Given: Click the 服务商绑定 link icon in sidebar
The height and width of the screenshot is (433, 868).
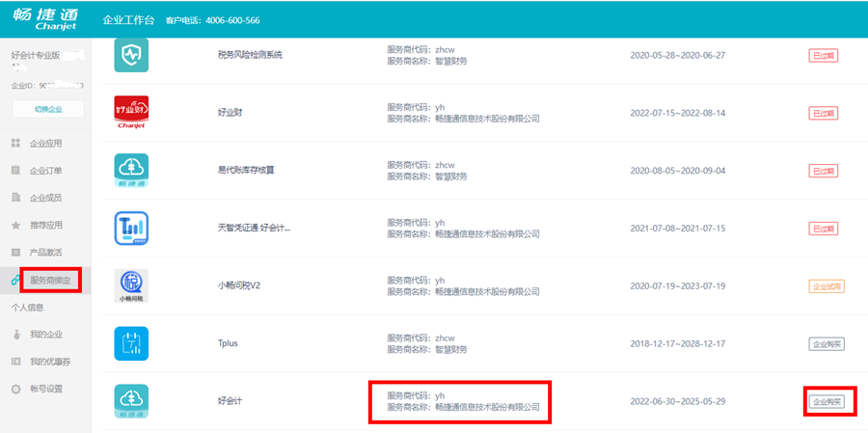Looking at the screenshot, I should point(15,281).
